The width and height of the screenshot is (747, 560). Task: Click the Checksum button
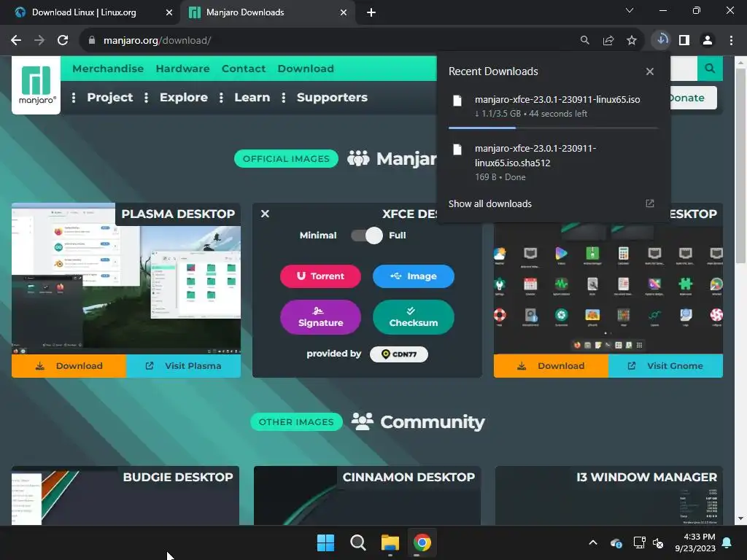(x=413, y=317)
